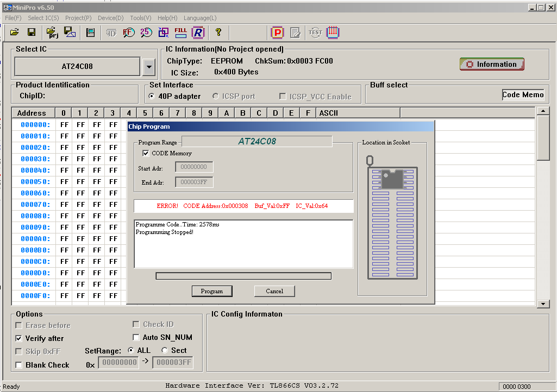557x392 pixels.
Task: Click the Program chip P icon
Action: (277, 33)
